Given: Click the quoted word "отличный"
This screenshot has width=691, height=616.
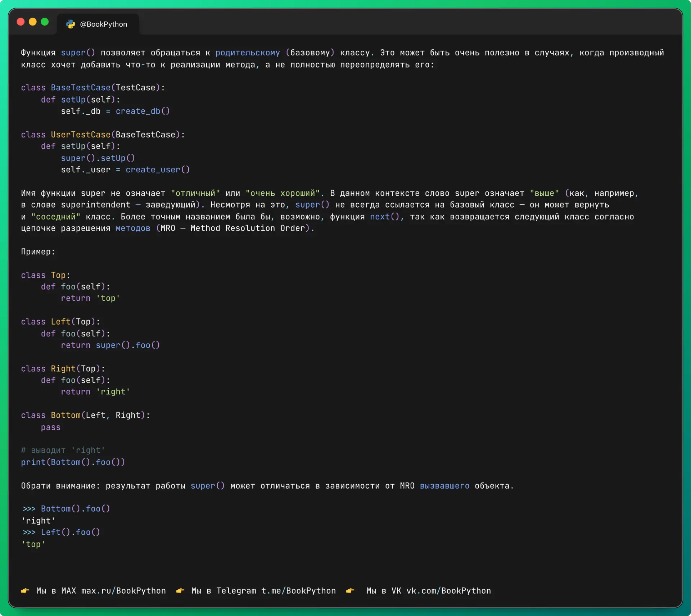Looking at the screenshot, I should (195, 193).
